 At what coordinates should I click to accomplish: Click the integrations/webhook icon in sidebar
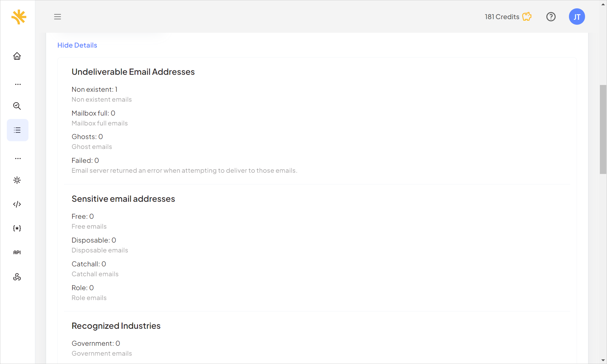[17, 277]
